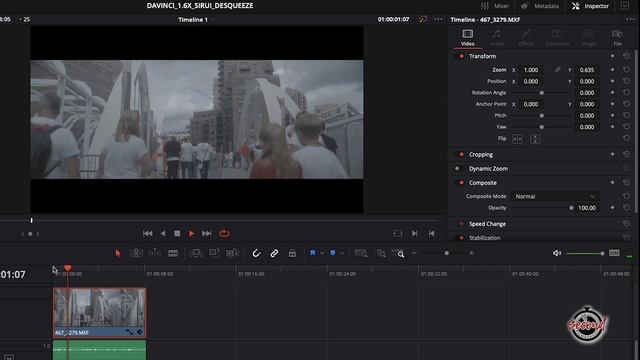Disable the Composite section red toggle

click(461, 183)
